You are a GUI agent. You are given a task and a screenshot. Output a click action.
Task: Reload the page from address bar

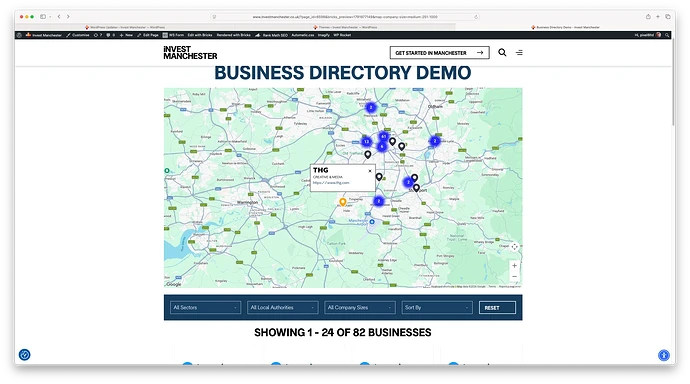(476, 17)
